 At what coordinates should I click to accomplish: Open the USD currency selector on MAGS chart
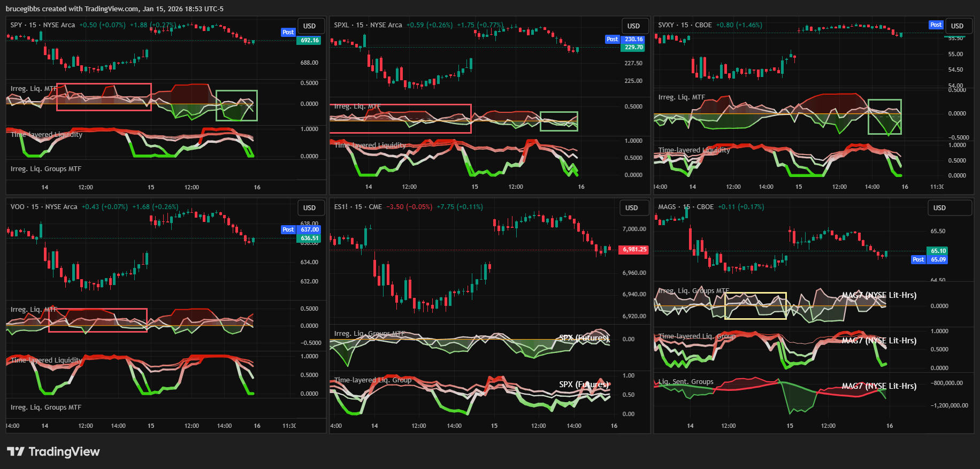pos(939,207)
